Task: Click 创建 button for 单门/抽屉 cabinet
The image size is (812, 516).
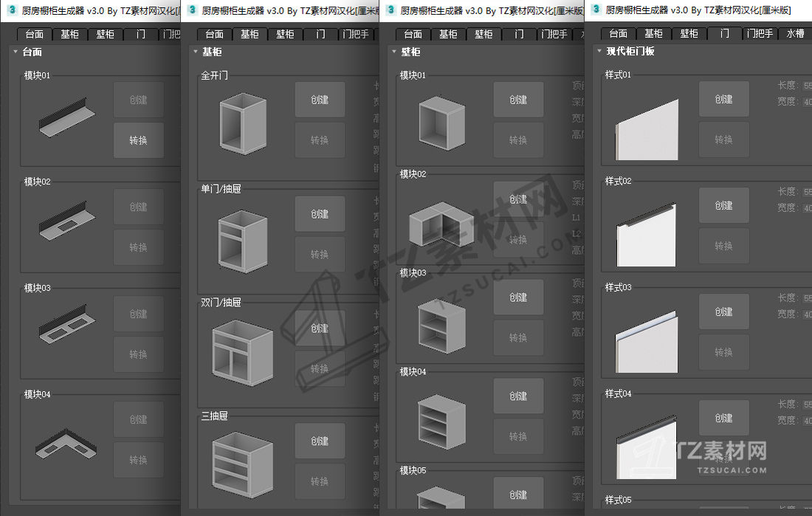Action: pyautogui.click(x=320, y=214)
